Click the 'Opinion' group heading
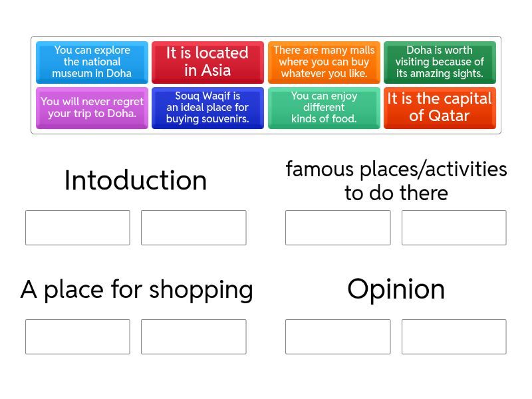The height and width of the screenshot is (399, 532). (396, 289)
